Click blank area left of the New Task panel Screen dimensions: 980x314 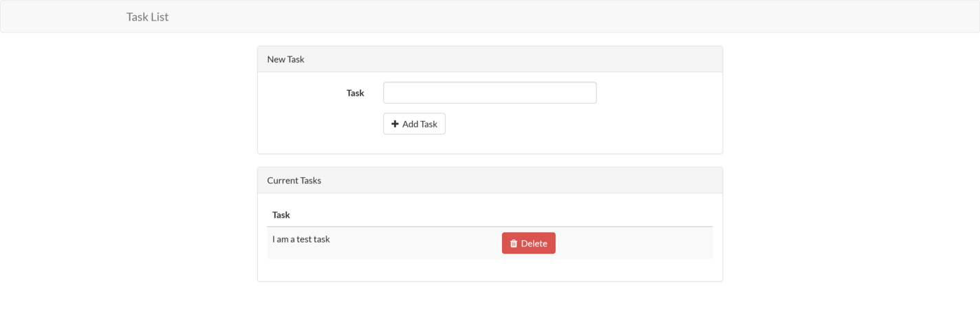coord(138,103)
